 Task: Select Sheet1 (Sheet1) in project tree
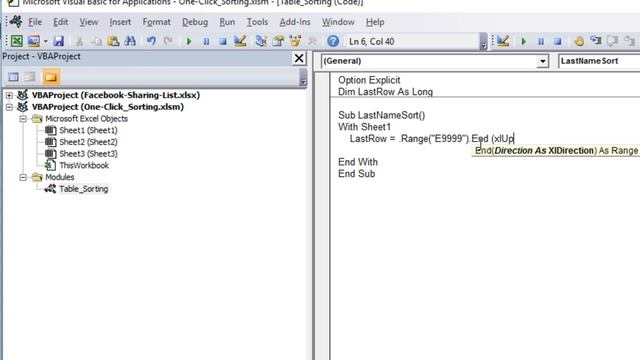click(x=88, y=130)
